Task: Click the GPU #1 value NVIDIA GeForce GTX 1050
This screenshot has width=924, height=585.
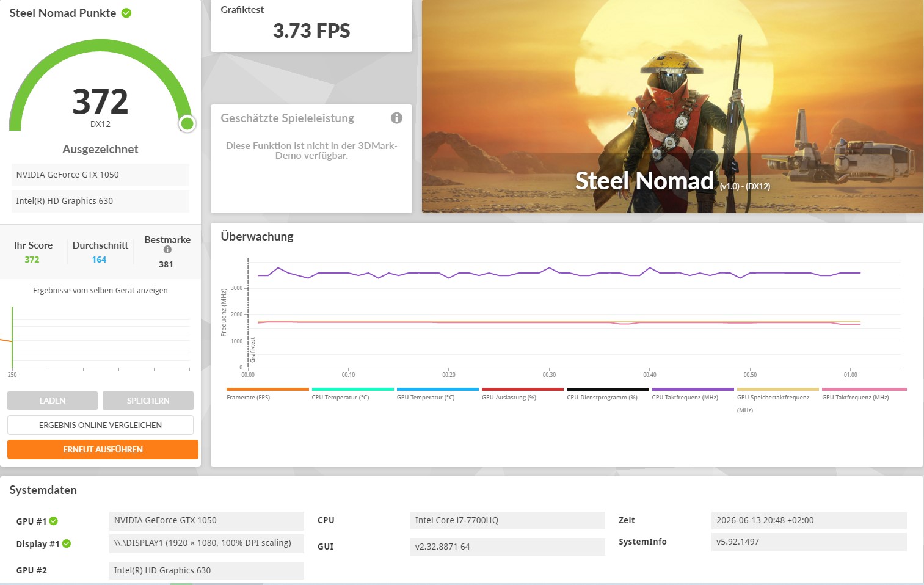Action: (206, 521)
